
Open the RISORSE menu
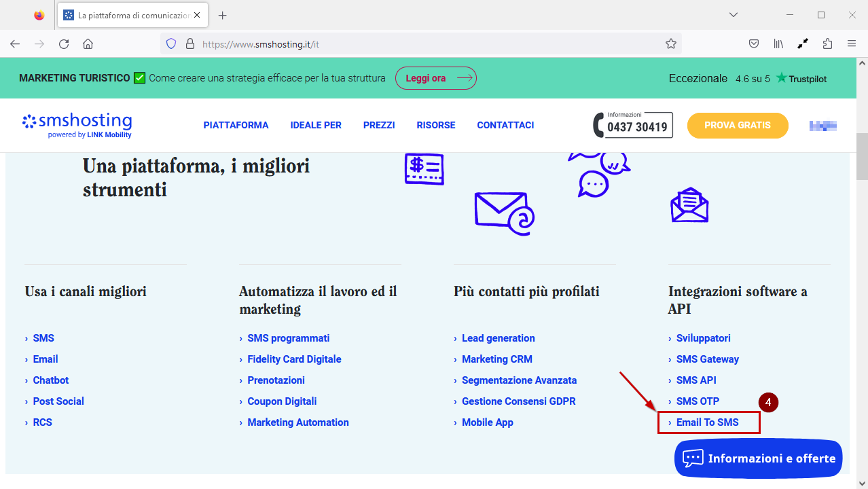[436, 125]
